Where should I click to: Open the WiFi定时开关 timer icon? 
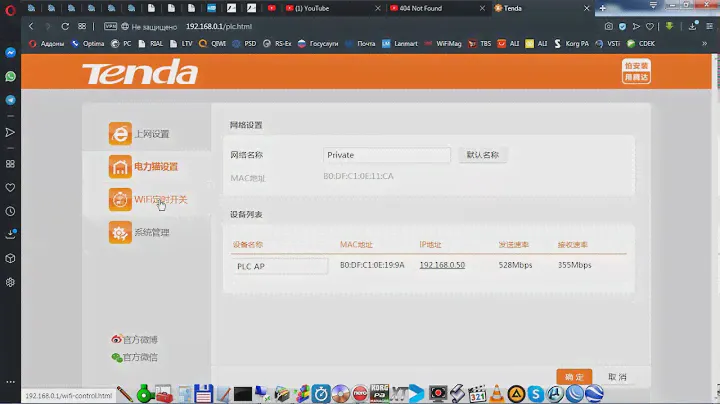point(120,199)
